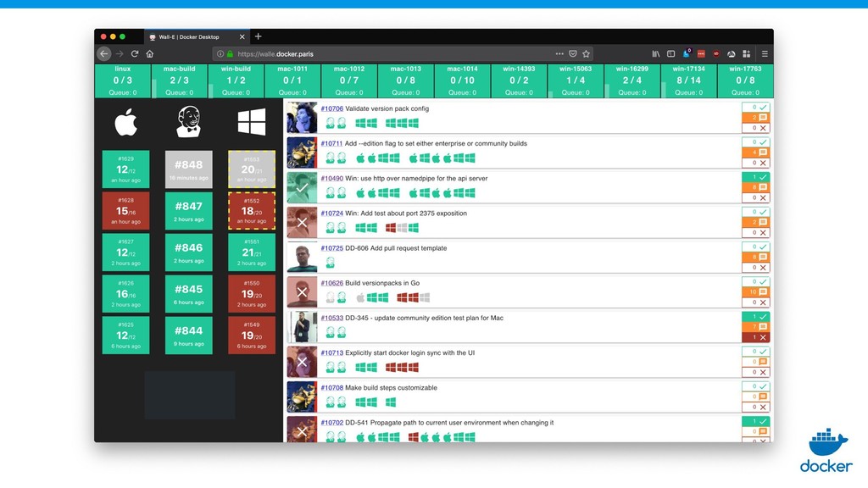The height and width of the screenshot is (488, 868).
Task: Open the win-17134 8 / 14 agent tile
Action: pyautogui.click(x=688, y=80)
